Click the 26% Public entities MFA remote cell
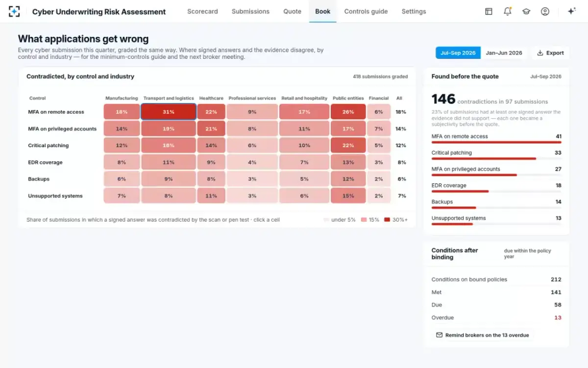 [x=348, y=112]
